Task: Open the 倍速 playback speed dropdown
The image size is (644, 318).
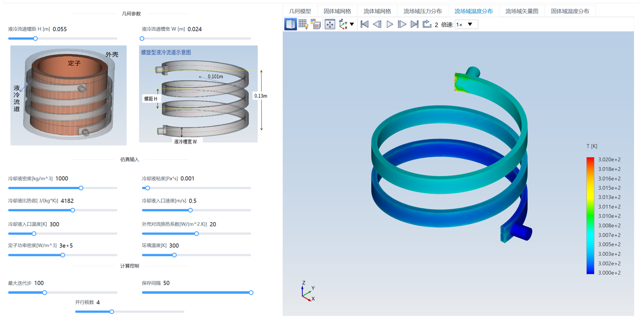Action: point(466,25)
